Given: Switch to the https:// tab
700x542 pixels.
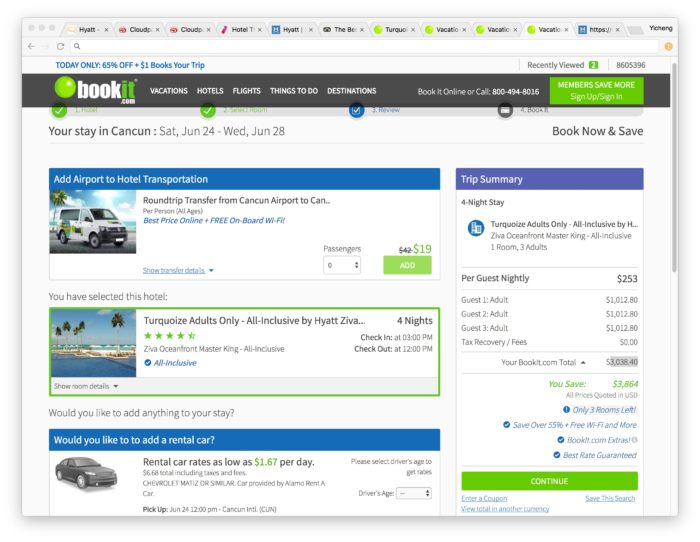Looking at the screenshot, I should tap(597, 29).
